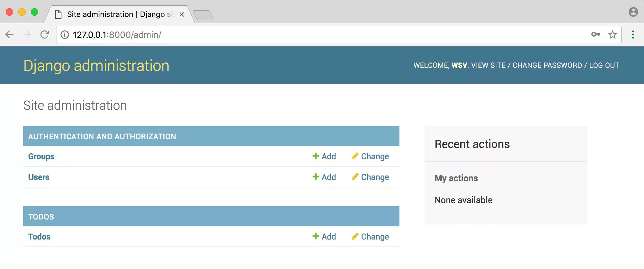Open Chrome three-dot menu

click(633, 34)
